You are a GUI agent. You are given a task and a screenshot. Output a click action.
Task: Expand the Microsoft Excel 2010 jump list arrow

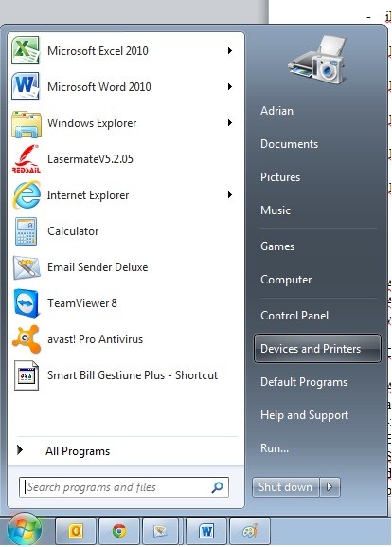click(x=230, y=51)
